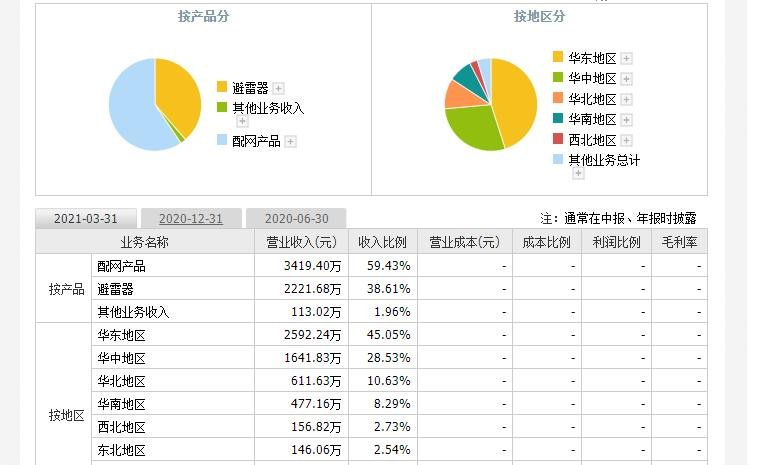
Task: Click plus icon beside 华中地区
Action: tap(626, 78)
